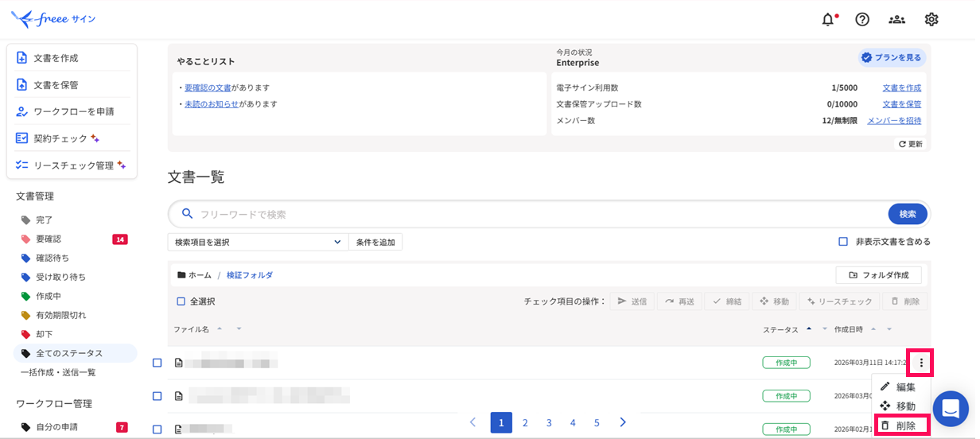Open リースチェック管理 in the sidebar

[x=72, y=165]
